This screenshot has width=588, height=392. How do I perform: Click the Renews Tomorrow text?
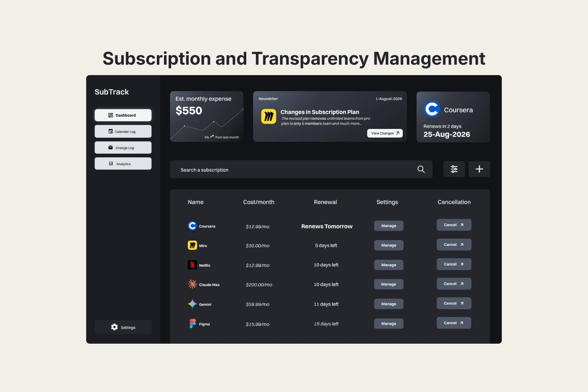[327, 226]
